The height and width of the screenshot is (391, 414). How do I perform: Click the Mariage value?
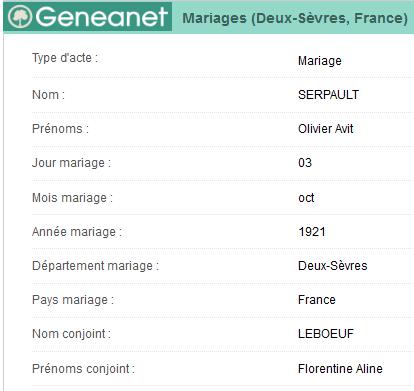click(320, 61)
